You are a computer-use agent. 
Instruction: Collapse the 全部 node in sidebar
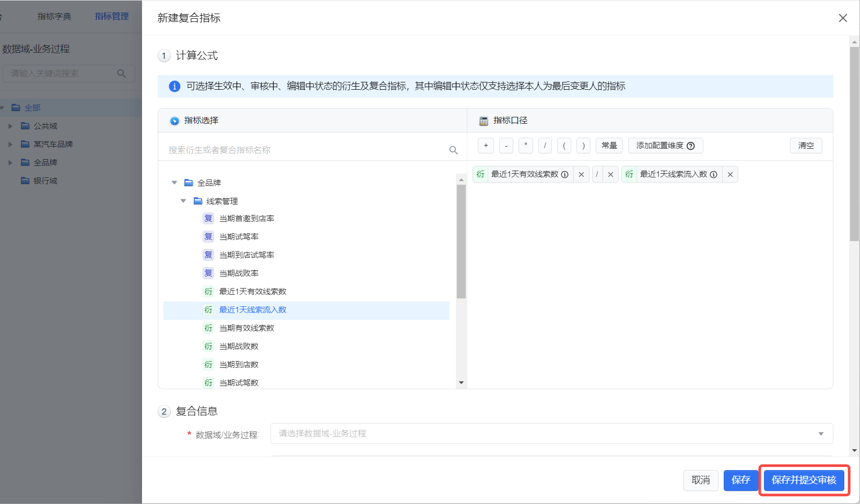pyautogui.click(x=3, y=108)
